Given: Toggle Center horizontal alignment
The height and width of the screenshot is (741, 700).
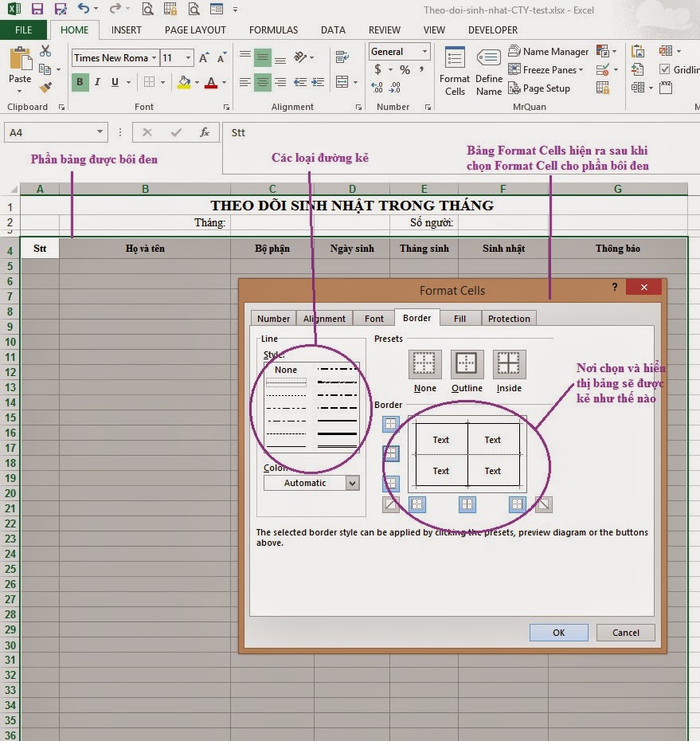Looking at the screenshot, I should coord(263,83).
